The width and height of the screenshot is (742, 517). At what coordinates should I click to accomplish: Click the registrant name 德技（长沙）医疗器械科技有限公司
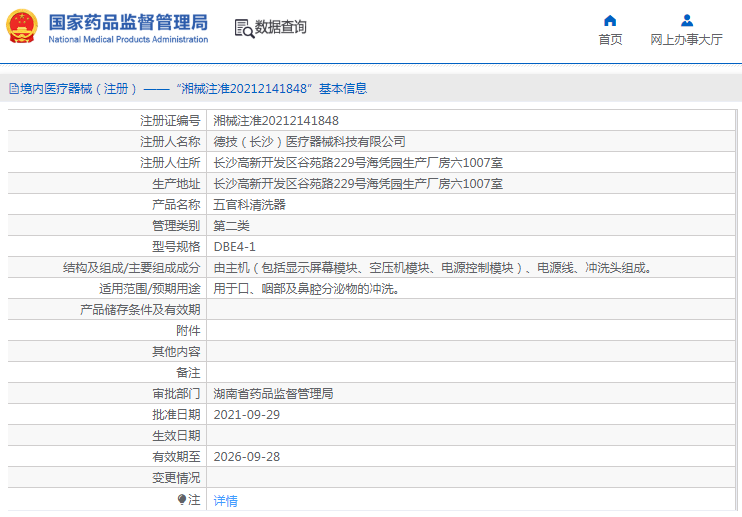click(309, 142)
